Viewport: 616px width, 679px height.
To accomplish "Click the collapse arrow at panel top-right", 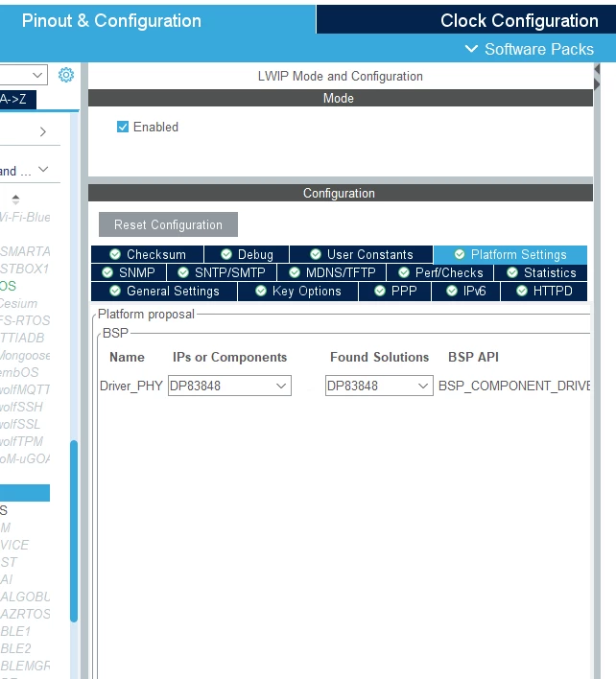I will pyautogui.click(x=597, y=69).
